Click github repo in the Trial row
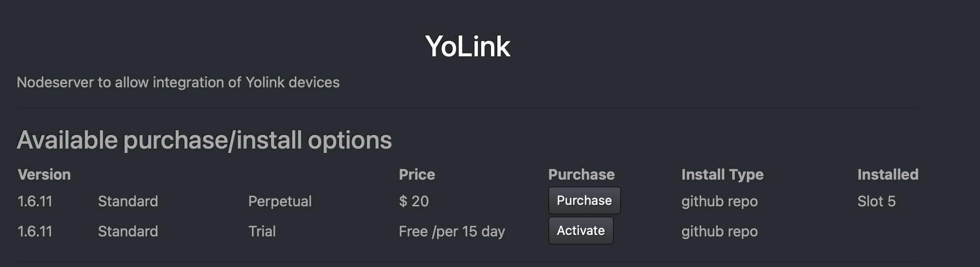The height and width of the screenshot is (267, 980). 719,232
